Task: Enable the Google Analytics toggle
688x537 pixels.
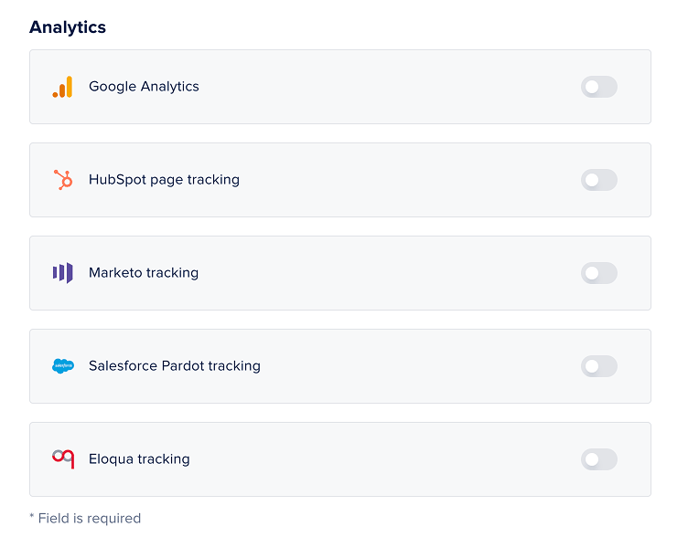Action: [x=599, y=87]
